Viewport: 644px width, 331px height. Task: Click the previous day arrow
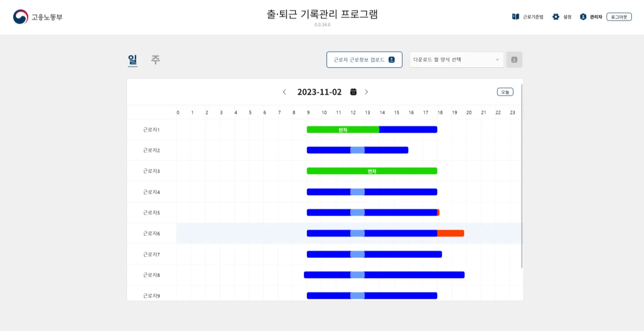[284, 92]
